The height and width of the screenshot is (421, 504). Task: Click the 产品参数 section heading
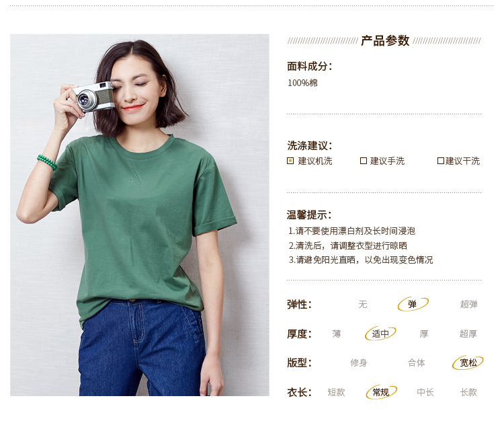pyautogui.click(x=385, y=41)
